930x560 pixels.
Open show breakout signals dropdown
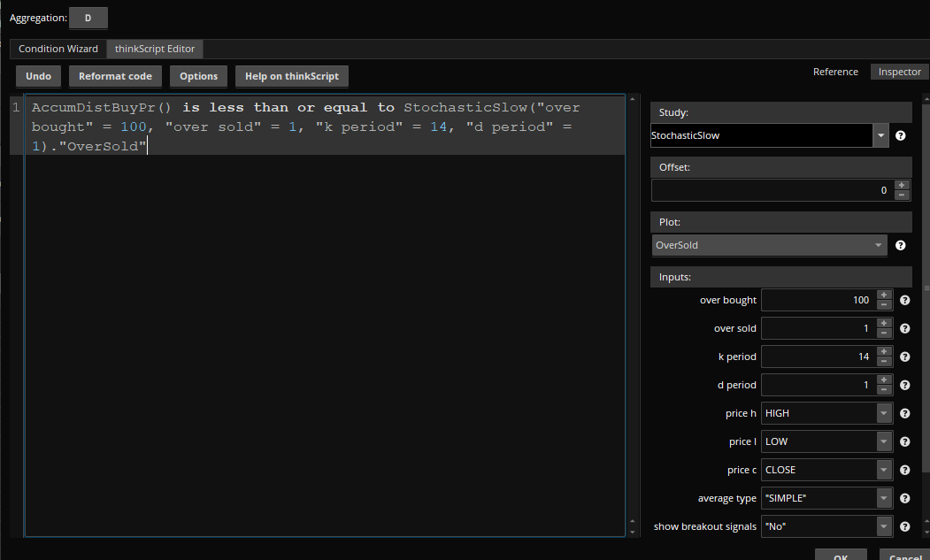884,527
